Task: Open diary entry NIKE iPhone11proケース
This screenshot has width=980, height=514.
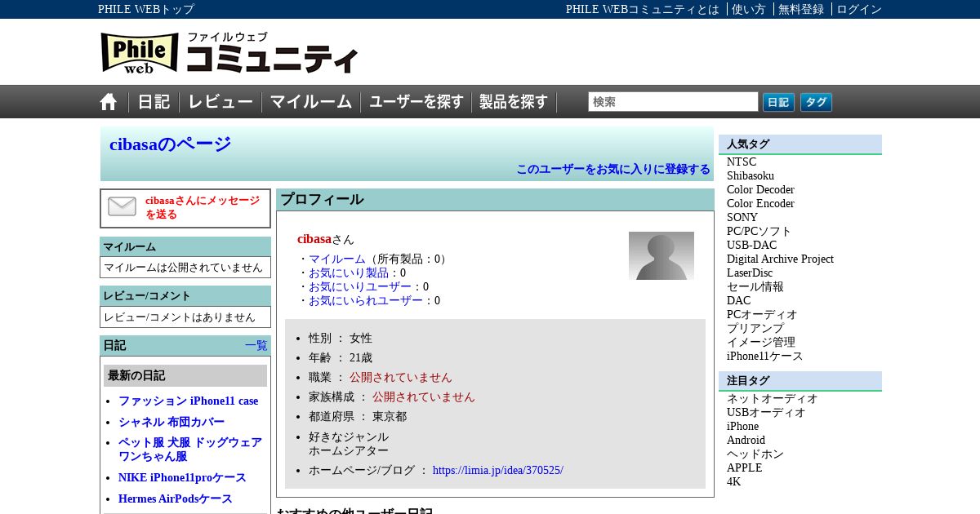Action: coord(182,477)
